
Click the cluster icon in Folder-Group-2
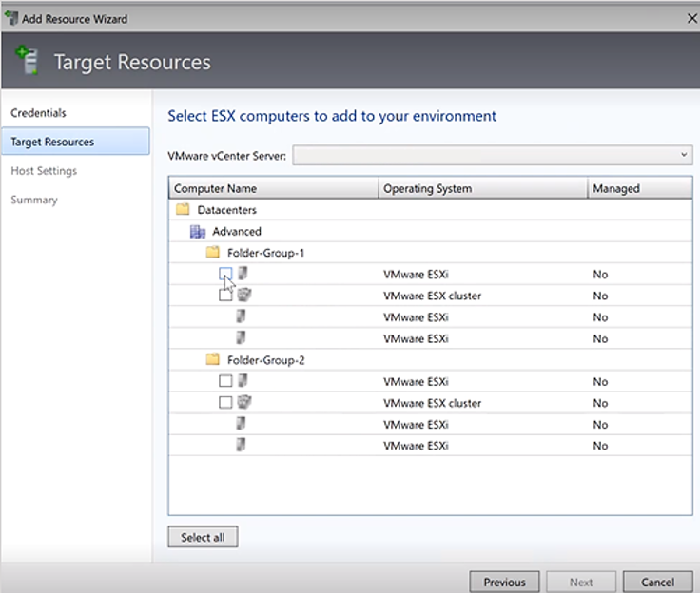tap(243, 402)
